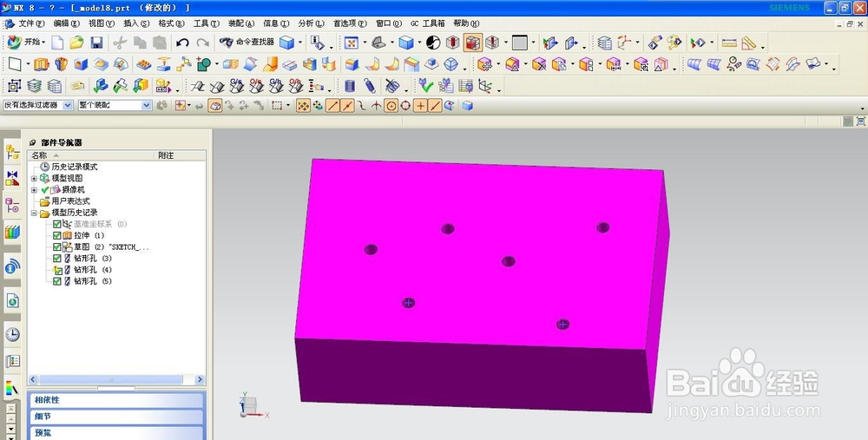Toggle the checkbox for 基准坐标系 (0)
This screenshot has width=868, height=440.
tap(57, 224)
